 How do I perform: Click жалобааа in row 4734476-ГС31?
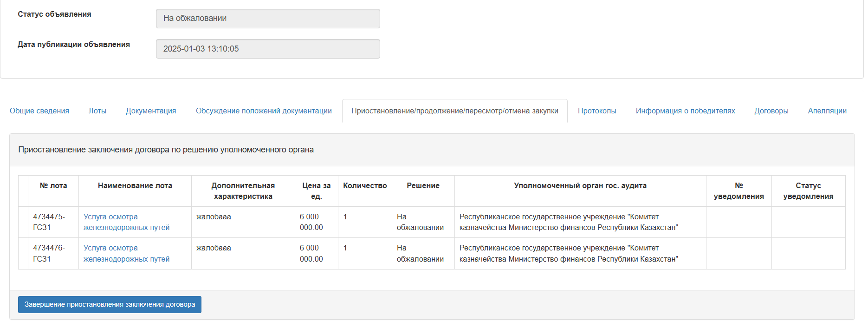[214, 248]
